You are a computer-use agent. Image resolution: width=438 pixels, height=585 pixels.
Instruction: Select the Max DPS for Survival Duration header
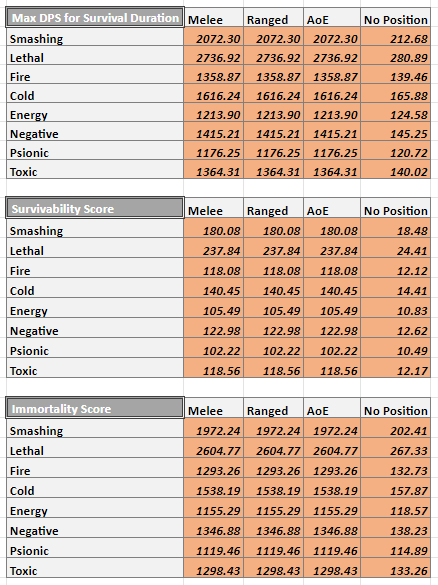(95, 17)
